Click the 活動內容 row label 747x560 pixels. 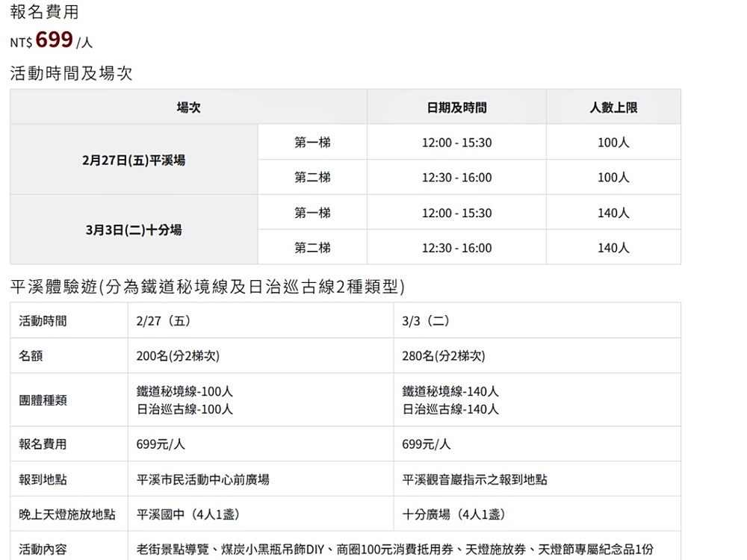43,550
